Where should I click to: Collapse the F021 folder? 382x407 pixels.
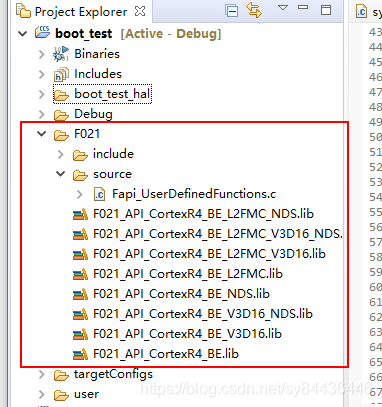coord(42,134)
